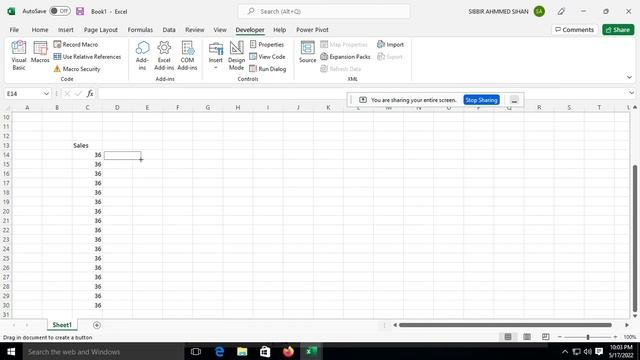This screenshot has width=640, height=360.
Task: Start Record Macro
Action: [x=76, y=44]
